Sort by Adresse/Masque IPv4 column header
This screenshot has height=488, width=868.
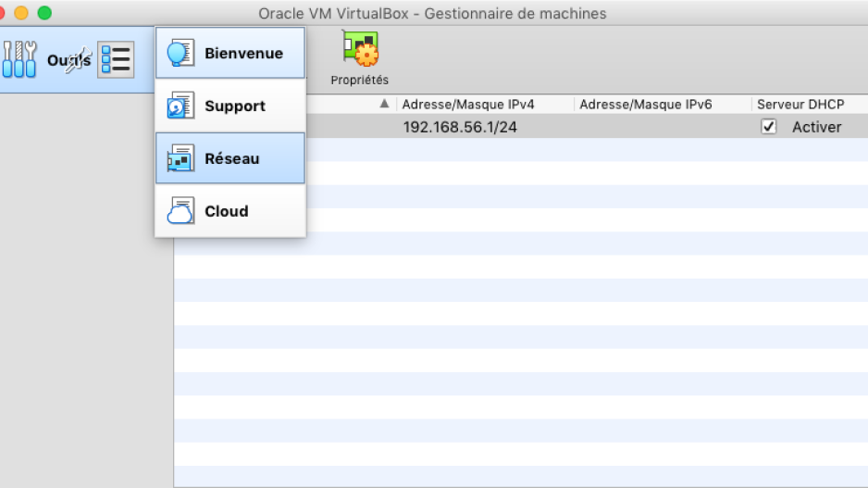click(468, 105)
